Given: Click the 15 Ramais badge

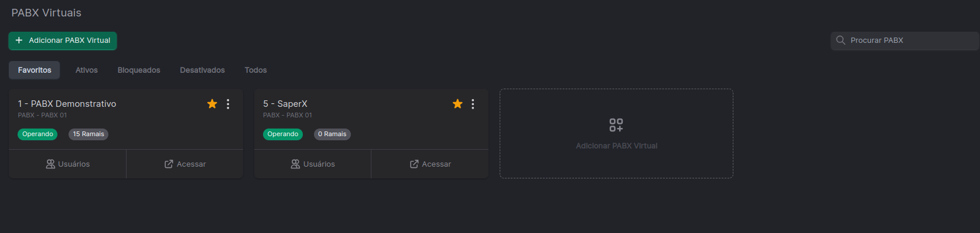Looking at the screenshot, I should coord(88,134).
